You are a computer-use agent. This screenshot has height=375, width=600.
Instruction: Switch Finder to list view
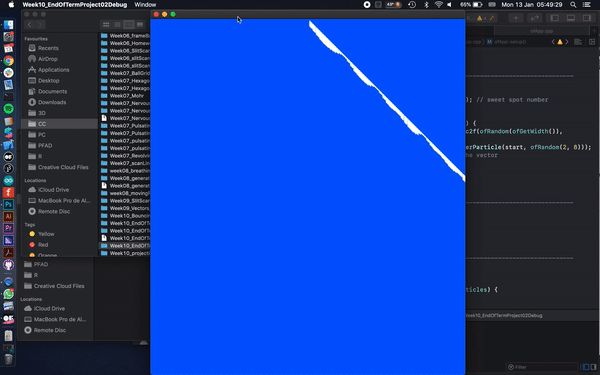click(x=117, y=24)
